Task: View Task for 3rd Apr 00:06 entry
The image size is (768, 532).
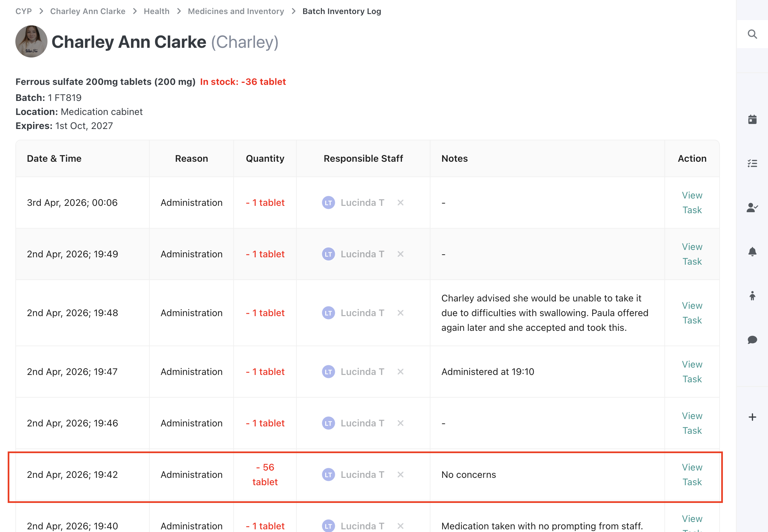Action: pyautogui.click(x=692, y=203)
